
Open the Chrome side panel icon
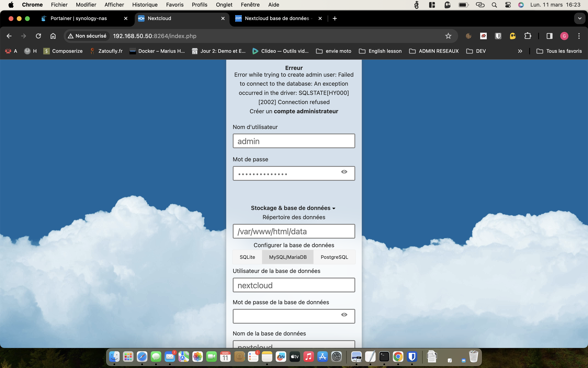coord(549,36)
